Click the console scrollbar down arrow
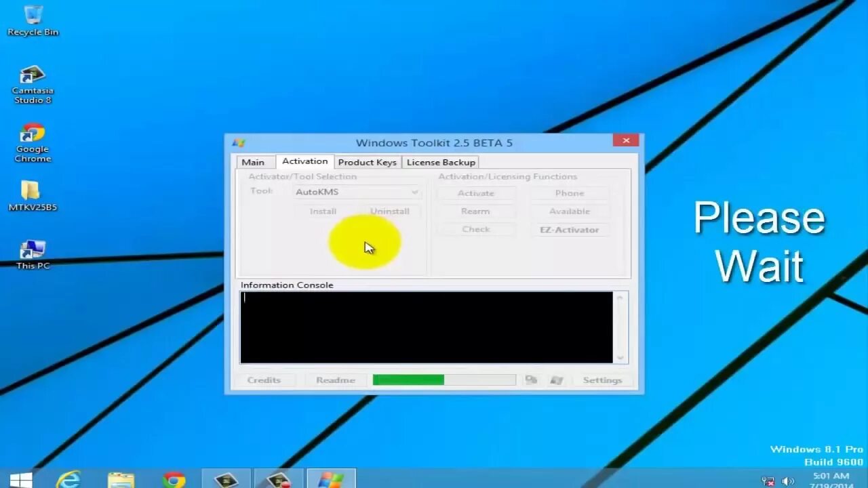 [x=620, y=357]
